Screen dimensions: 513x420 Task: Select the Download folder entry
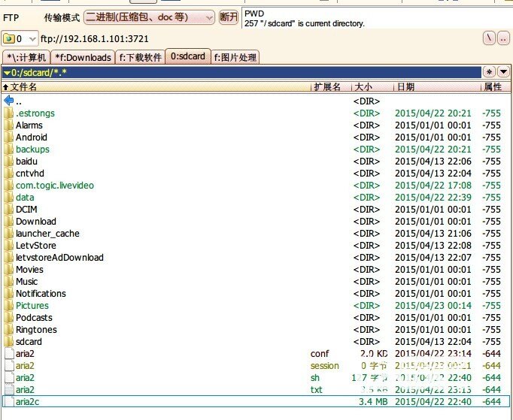point(35,222)
